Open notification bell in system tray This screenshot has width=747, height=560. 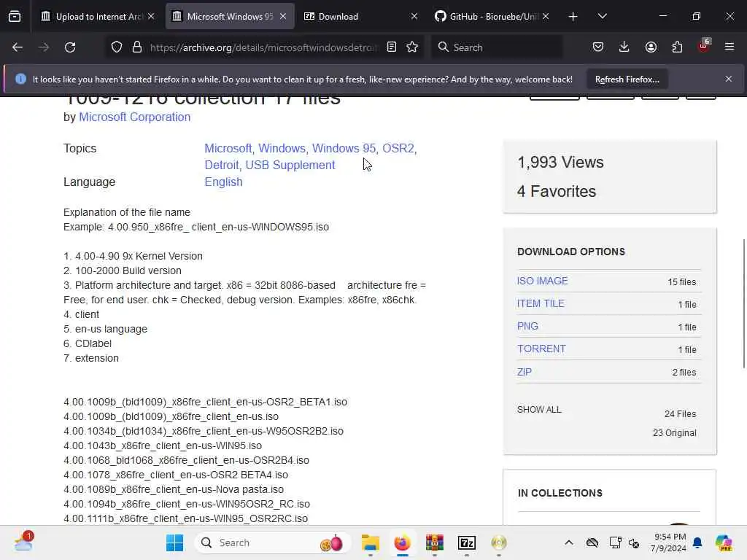(x=697, y=542)
